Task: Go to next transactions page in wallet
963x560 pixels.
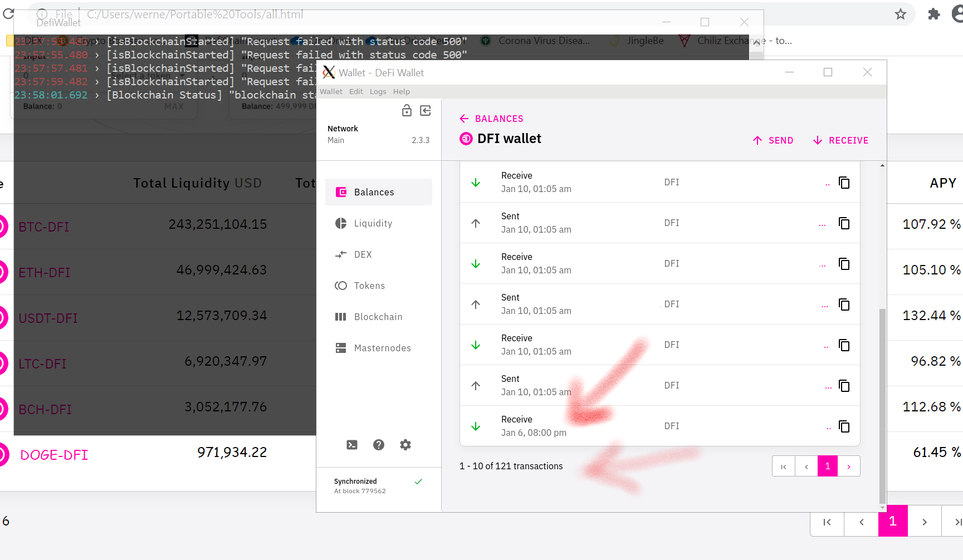Action: click(x=849, y=466)
